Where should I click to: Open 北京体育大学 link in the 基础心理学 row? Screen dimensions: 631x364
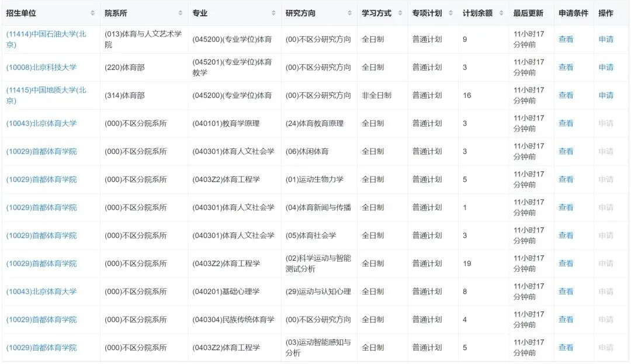pos(41,292)
